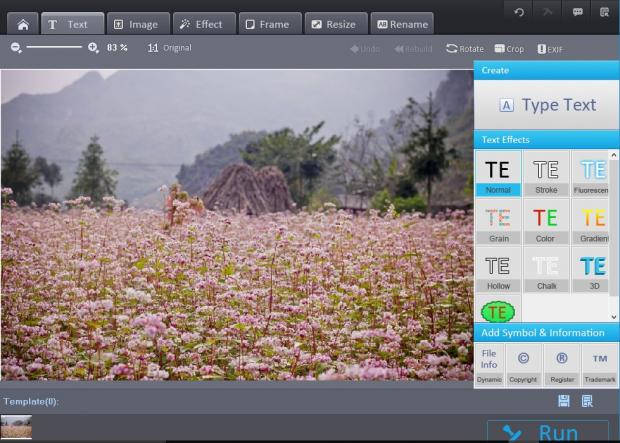Open the Crop tool
This screenshot has width=620, height=443.
508,48
